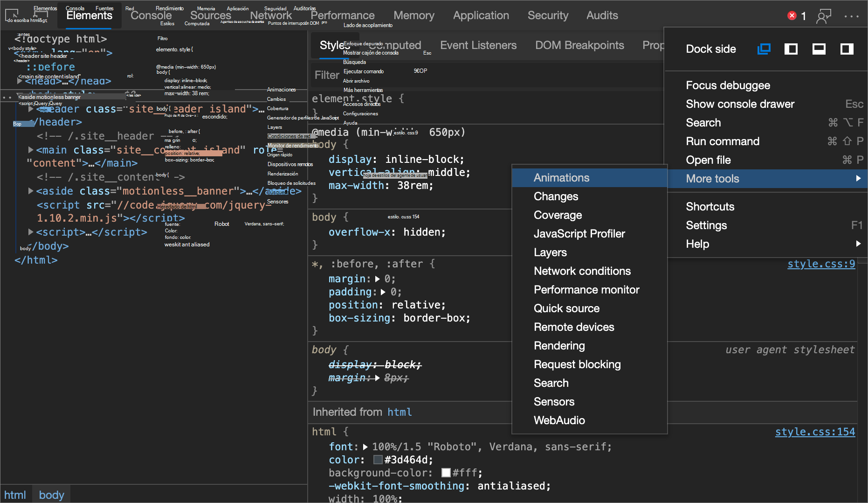The width and height of the screenshot is (868, 503).
Task: Expand the margin shorthand property triangle
Action: (x=378, y=279)
